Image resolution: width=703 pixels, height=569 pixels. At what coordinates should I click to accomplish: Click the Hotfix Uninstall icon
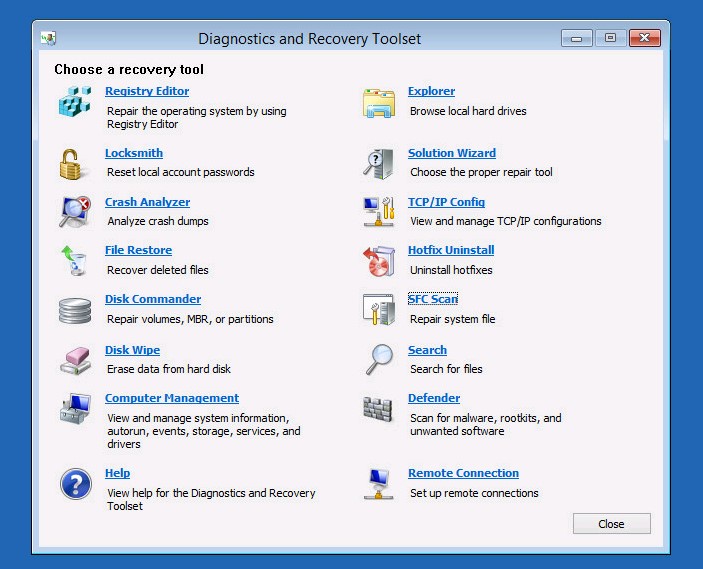[378, 260]
